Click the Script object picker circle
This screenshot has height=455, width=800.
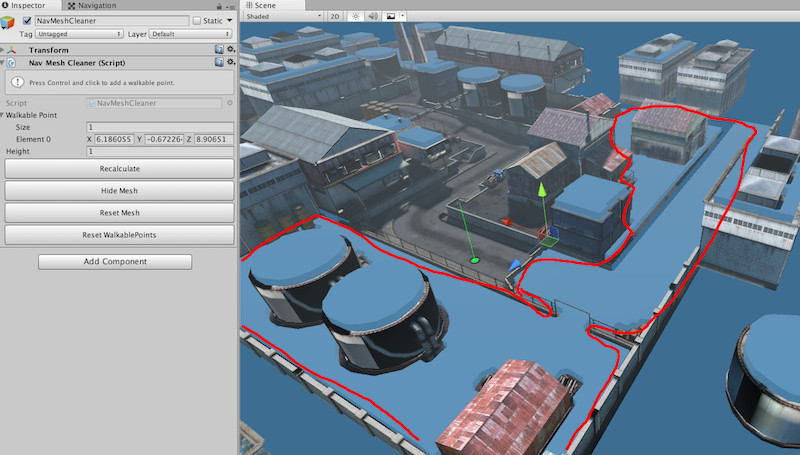point(230,103)
